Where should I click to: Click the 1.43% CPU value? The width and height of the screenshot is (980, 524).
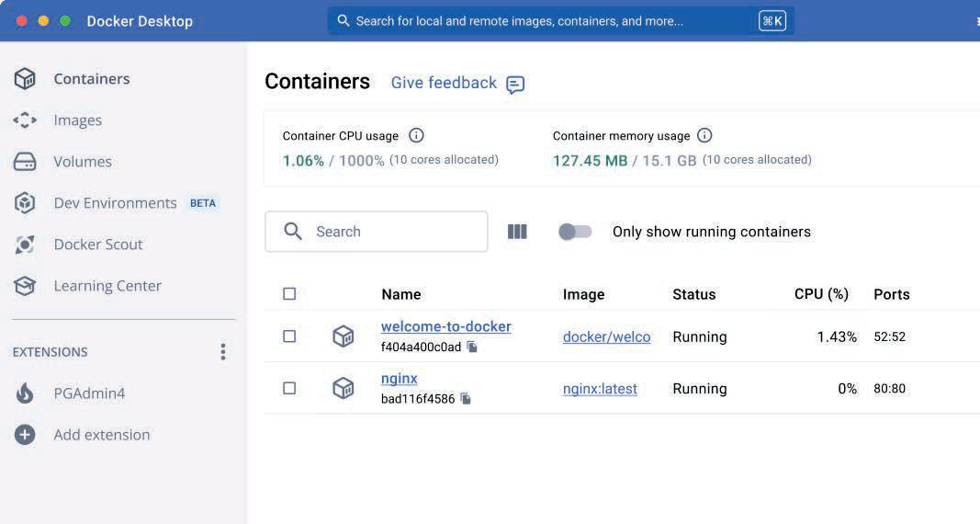(837, 336)
